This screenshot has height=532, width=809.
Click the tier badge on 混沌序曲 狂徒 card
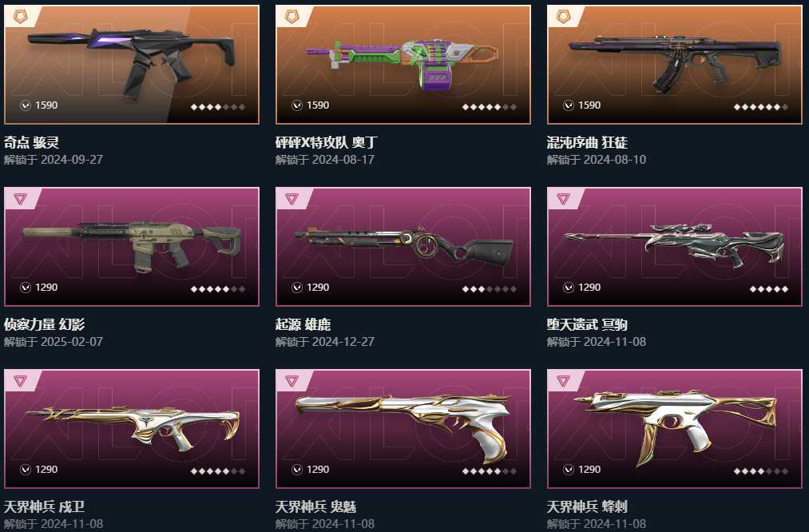[x=563, y=17]
